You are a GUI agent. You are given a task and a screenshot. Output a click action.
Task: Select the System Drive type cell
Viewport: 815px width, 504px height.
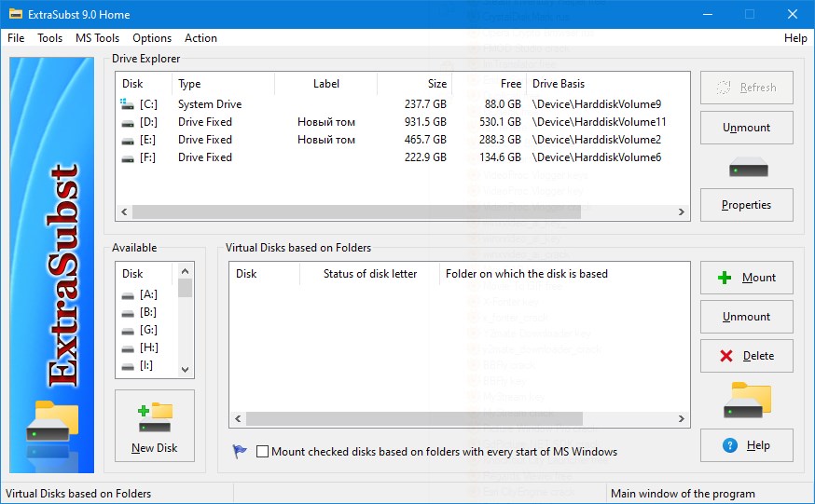(x=210, y=104)
